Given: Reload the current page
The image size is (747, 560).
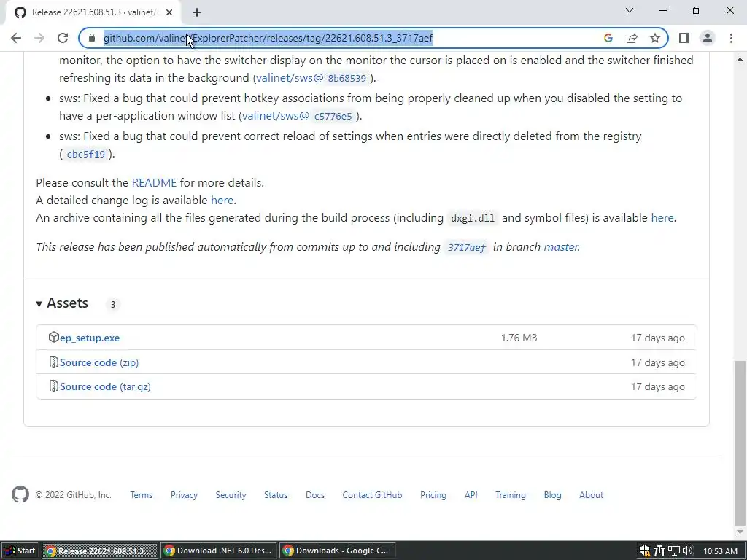Looking at the screenshot, I should pyautogui.click(x=63, y=38).
